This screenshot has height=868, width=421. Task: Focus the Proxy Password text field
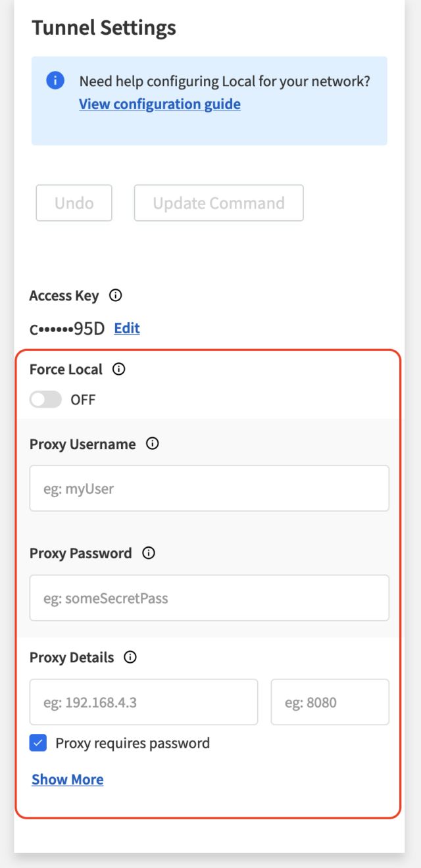[209, 598]
